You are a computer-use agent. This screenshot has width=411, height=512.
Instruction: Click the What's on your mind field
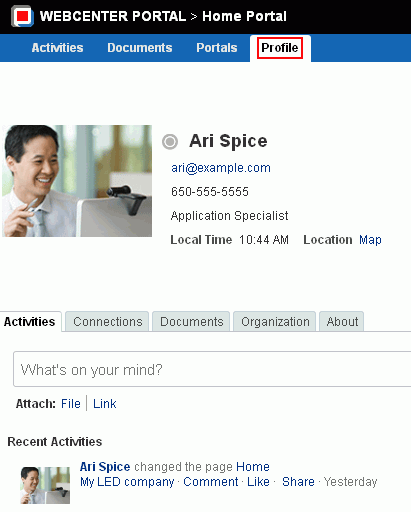click(x=212, y=369)
